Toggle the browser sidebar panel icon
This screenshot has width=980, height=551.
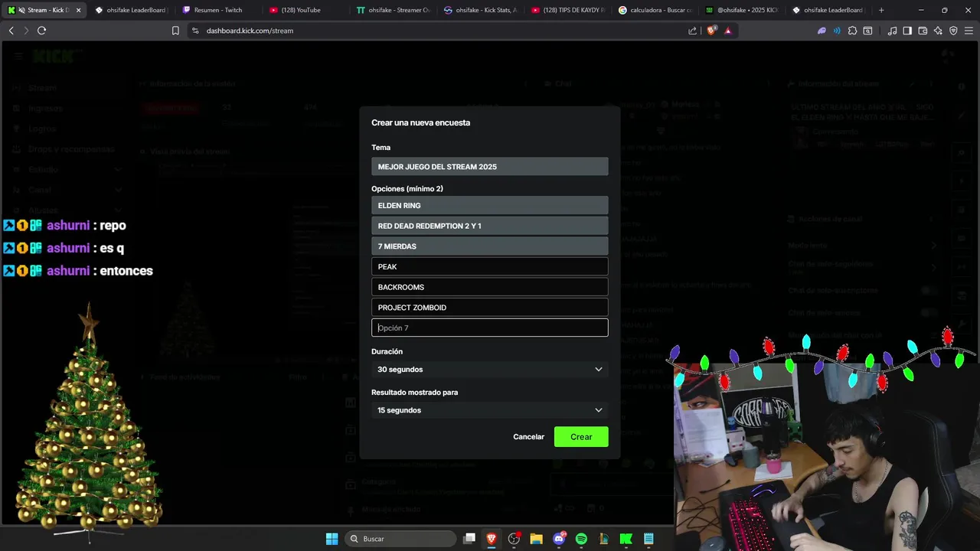point(907,31)
